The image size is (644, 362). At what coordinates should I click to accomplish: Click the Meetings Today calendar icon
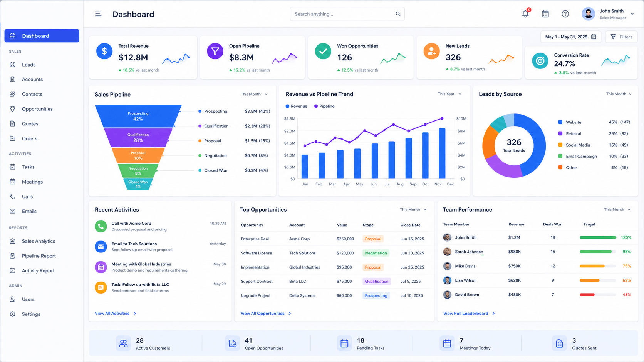point(447,344)
